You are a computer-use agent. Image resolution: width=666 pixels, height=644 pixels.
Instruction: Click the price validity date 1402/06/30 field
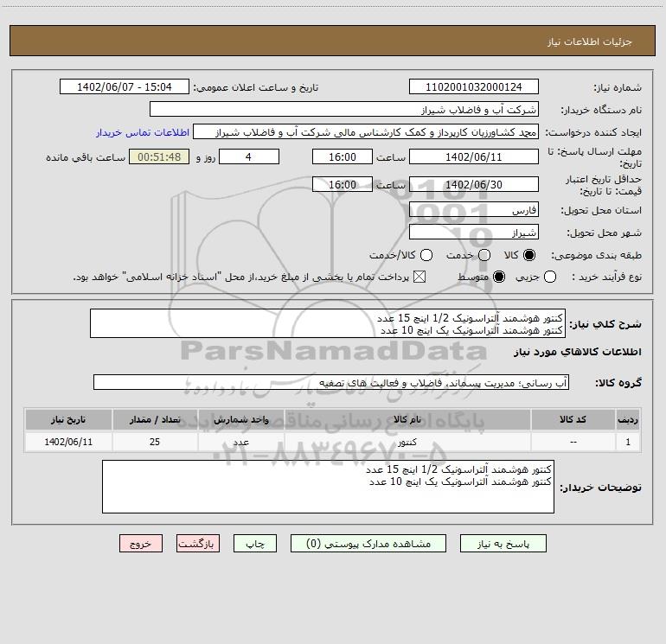[474, 184]
